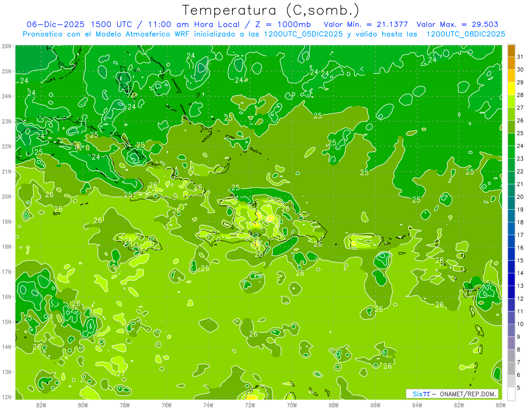Click the teal swatch between 19 and 20
Viewport: 532px width, 411px height.
(511, 203)
